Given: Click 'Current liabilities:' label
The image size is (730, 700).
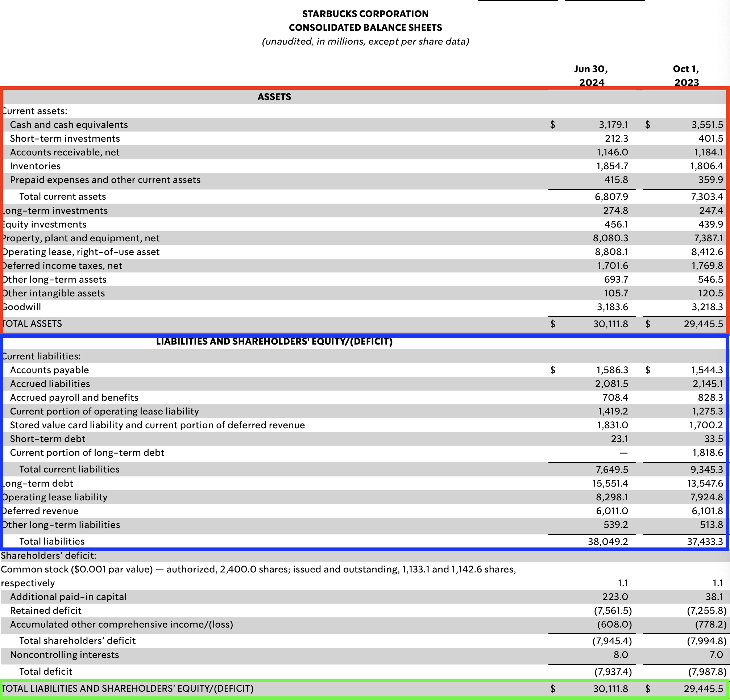Looking at the screenshot, I should 41,356.
